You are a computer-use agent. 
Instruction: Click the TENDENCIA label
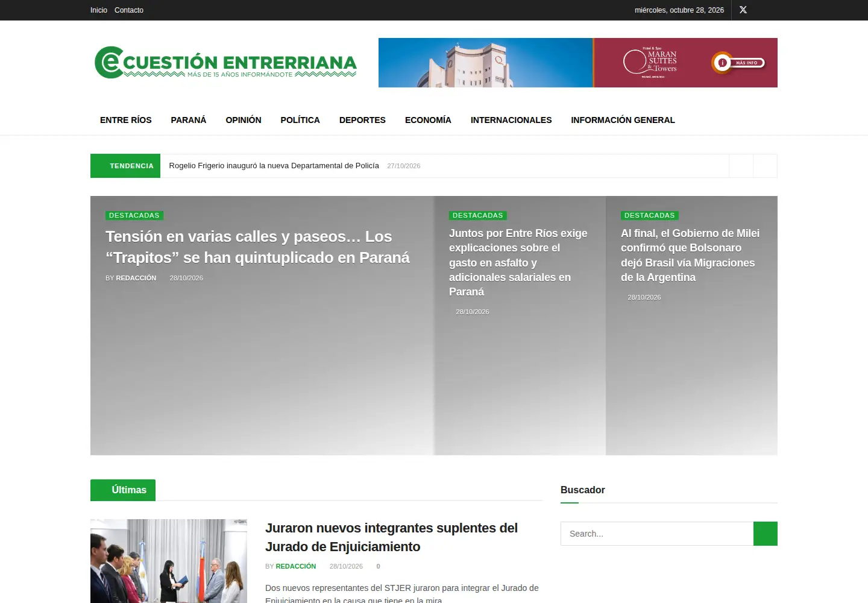[x=125, y=166]
